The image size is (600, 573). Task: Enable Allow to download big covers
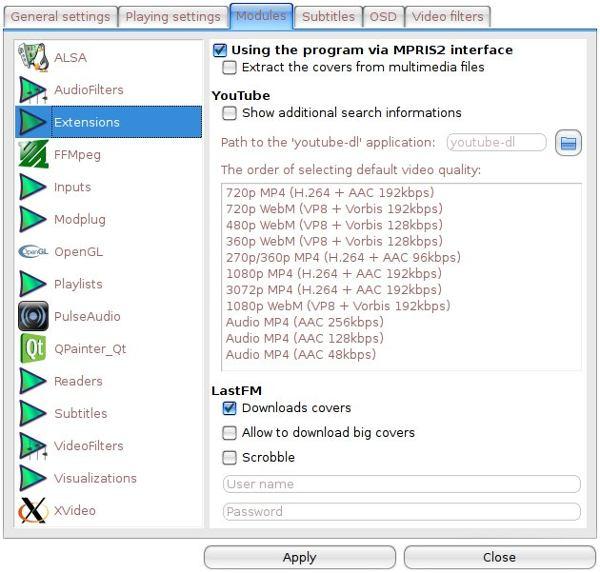pos(230,433)
